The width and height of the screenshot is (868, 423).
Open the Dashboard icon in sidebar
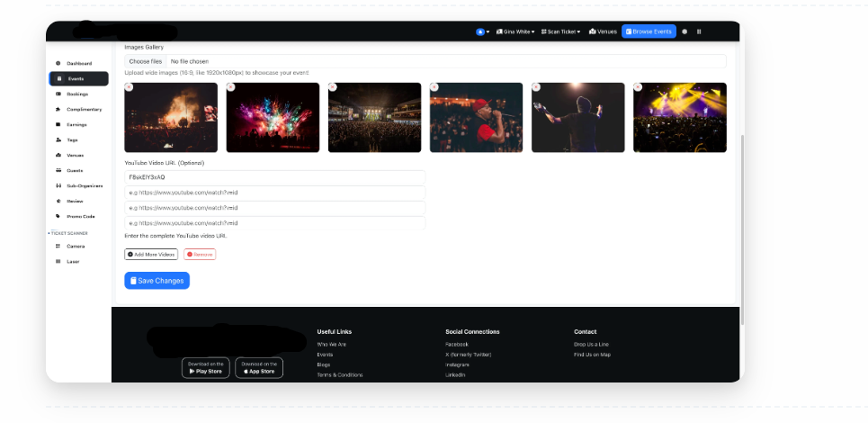[58, 63]
